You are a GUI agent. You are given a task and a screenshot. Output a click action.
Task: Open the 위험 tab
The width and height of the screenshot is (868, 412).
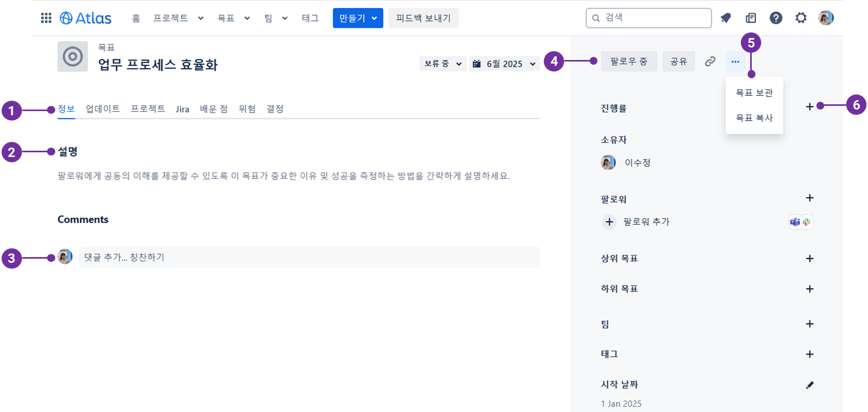click(247, 108)
